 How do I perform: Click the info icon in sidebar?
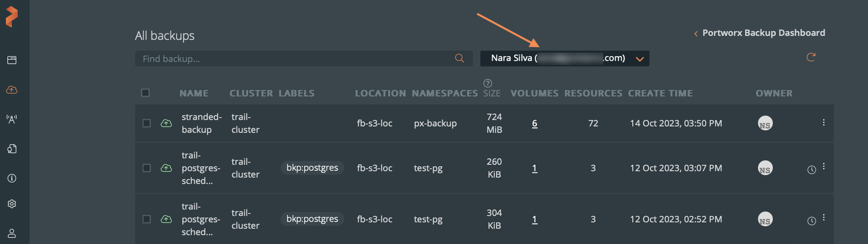click(12, 178)
